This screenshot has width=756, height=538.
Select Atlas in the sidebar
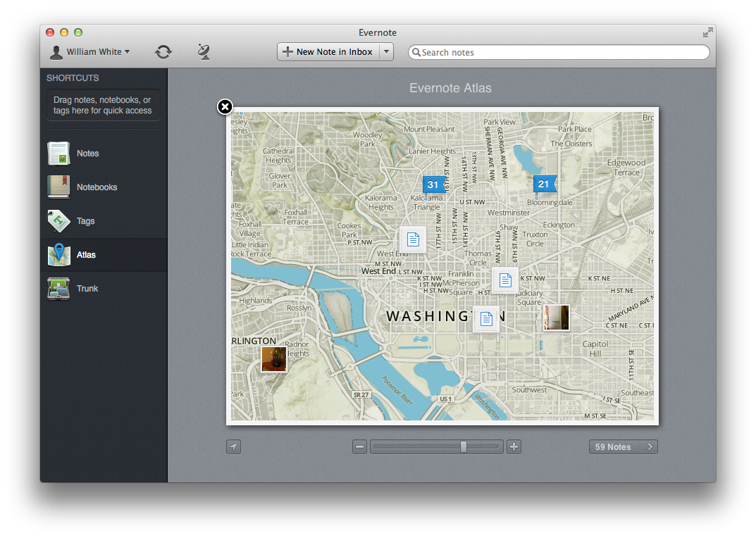click(104, 254)
